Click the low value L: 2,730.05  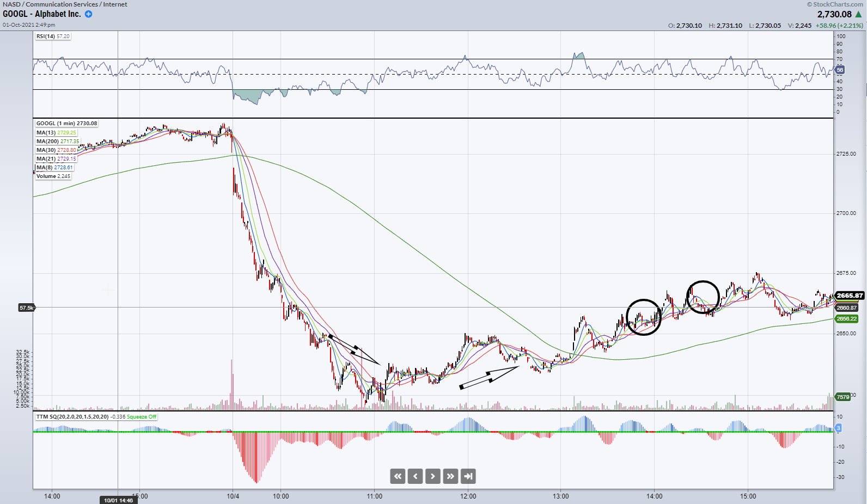coord(765,26)
